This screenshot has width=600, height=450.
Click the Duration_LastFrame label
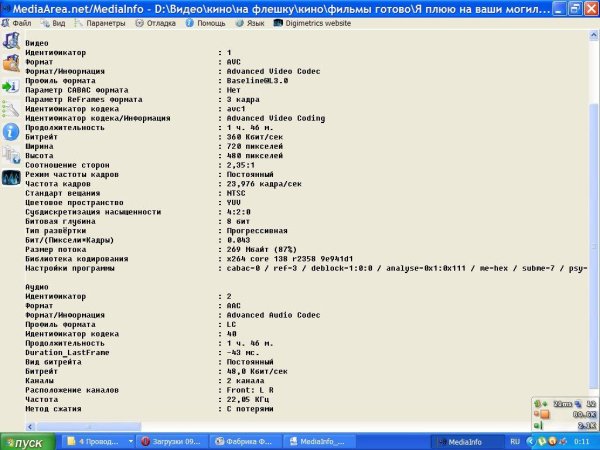click(x=67, y=352)
